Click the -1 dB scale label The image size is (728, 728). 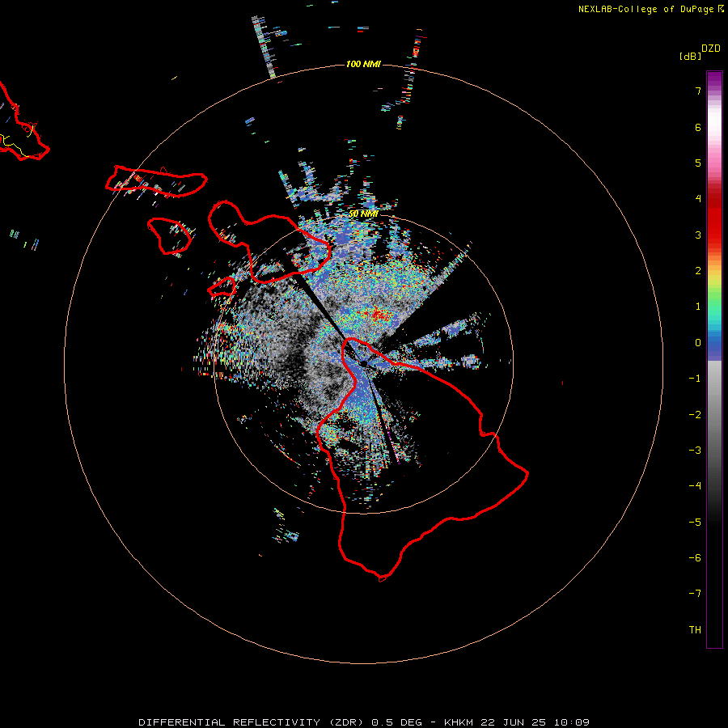coord(695,379)
